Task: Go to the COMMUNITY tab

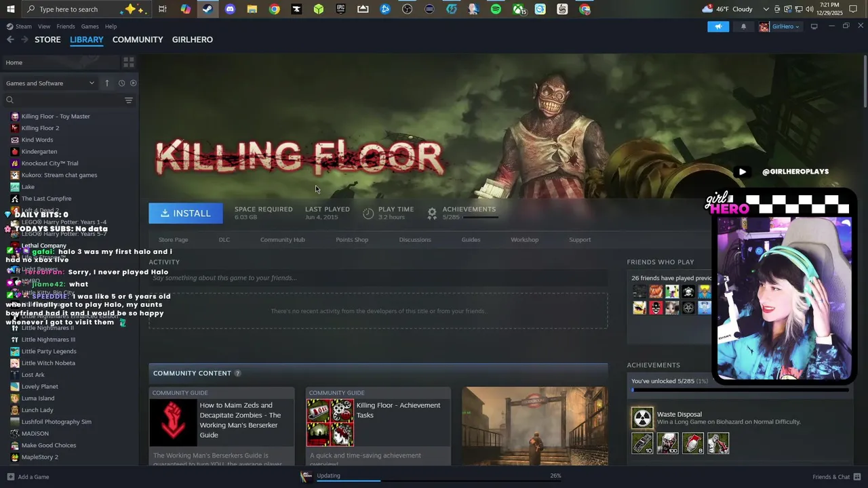Action: (x=138, y=39)
